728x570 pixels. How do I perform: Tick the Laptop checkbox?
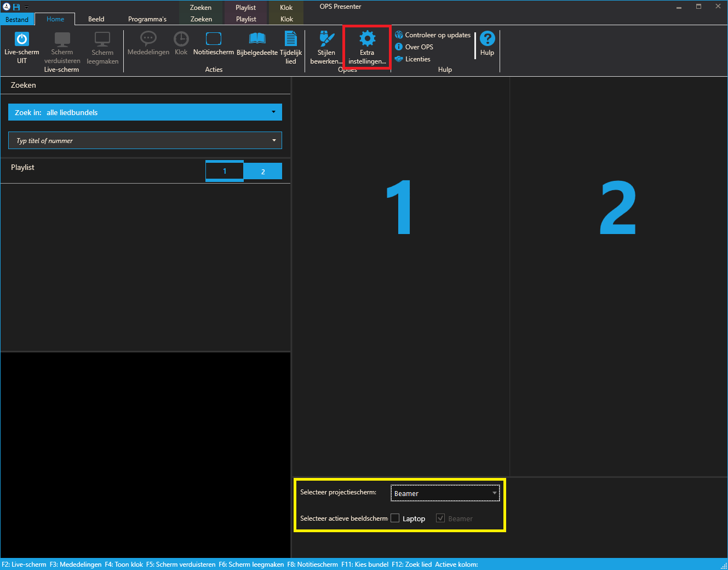click(395, 518)
